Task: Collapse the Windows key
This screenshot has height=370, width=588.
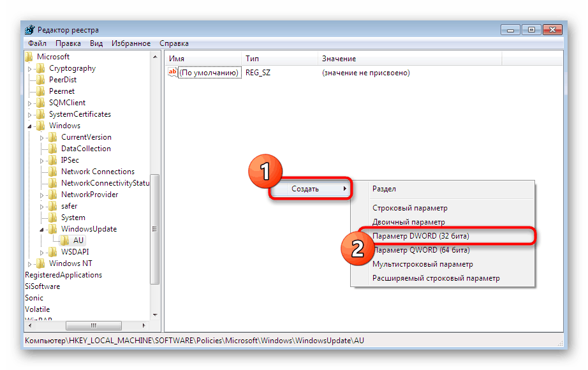Action: click(29, 126)
